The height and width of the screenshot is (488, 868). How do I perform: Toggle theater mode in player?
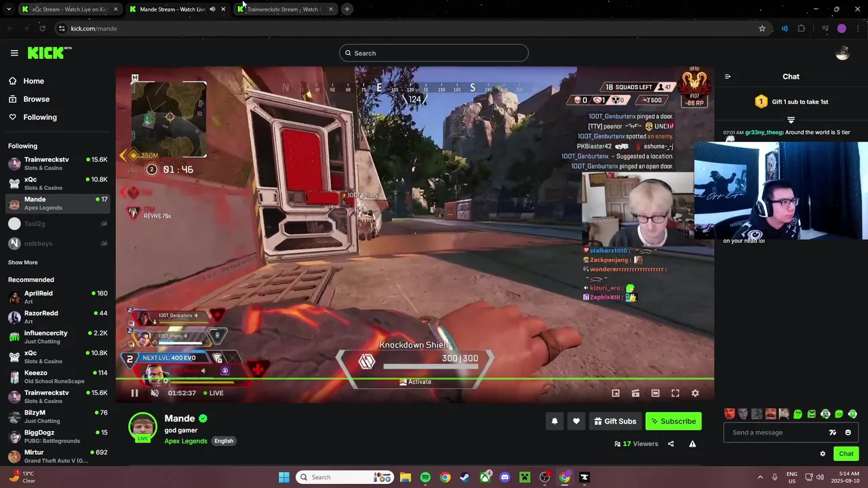(655, 393)
